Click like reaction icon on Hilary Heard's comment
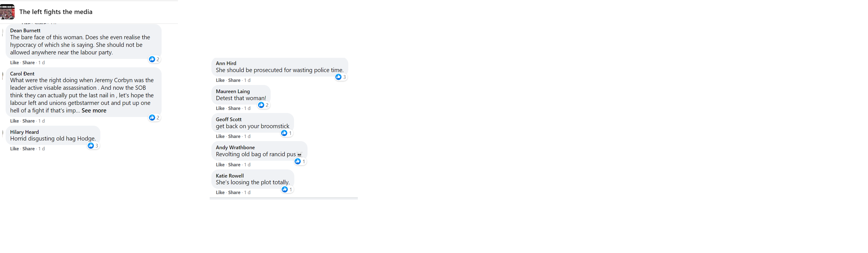 (x=91, y=146)
